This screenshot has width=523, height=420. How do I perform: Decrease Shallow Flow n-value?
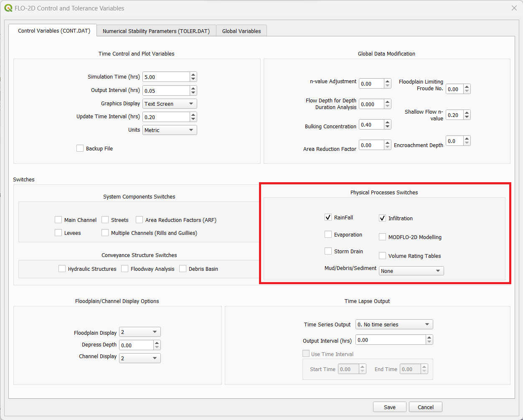(467, 117)
